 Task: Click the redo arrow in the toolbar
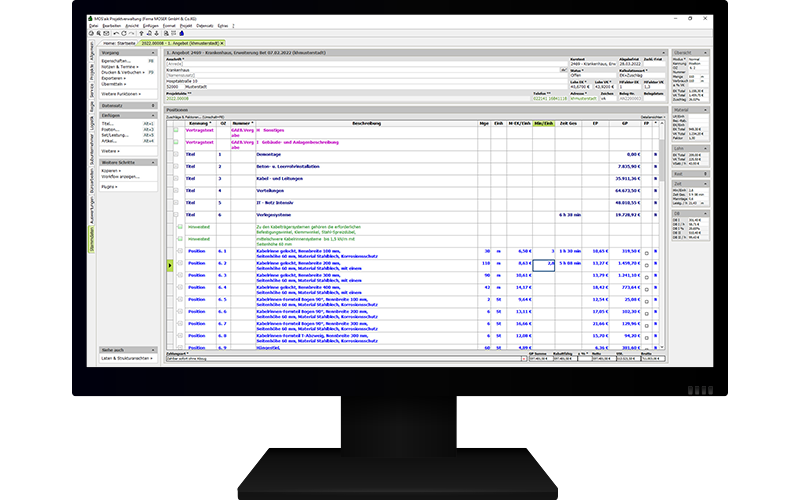click(131, 34)
